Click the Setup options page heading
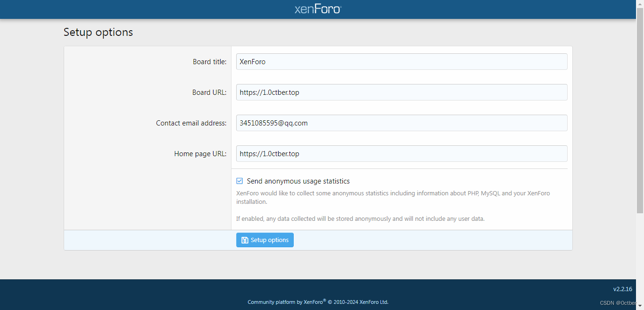 click(x=98, y=32)
